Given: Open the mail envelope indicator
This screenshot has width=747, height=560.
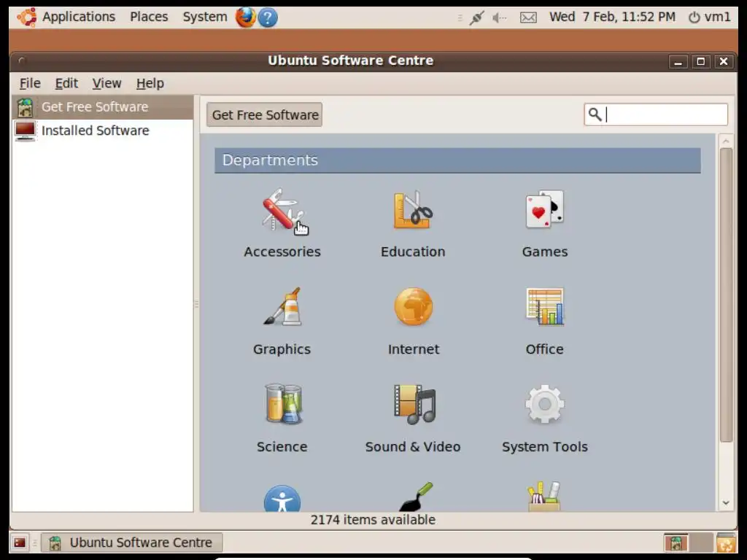Looking at the screenshot, I should point(528,17).
